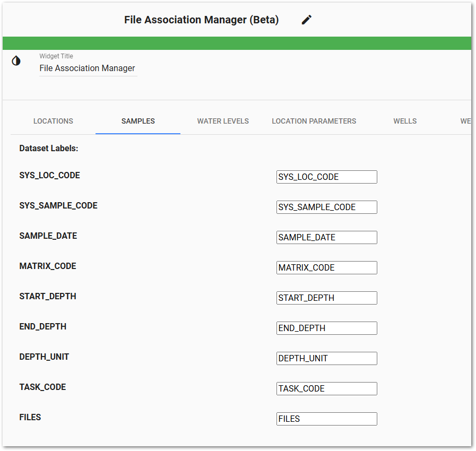The image size is (476, 451).
Task: Select the SAMPLES tab
Action: [137, 121]
